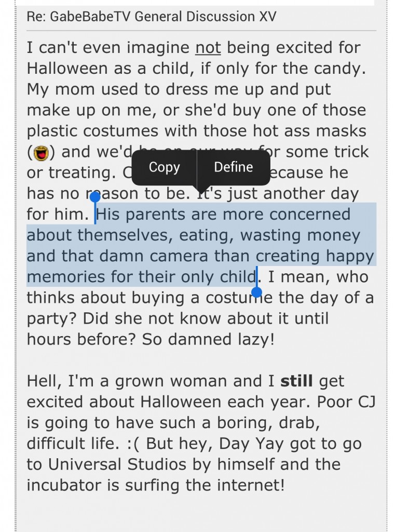Tap the laughing emoji smiley icon

(x=40, y=153)
